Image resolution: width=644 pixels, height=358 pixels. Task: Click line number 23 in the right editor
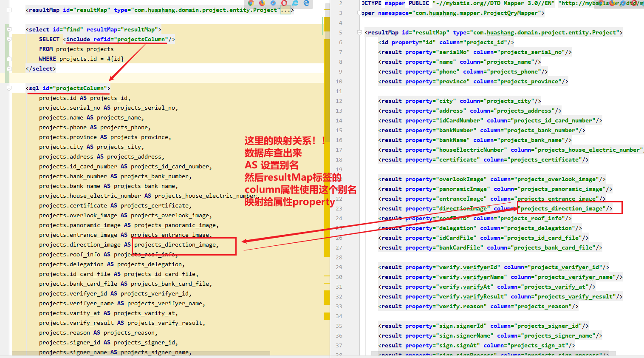[x=339, y=208]
